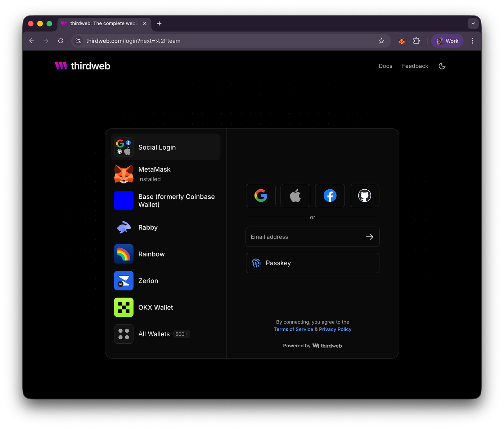Open the Docs link
The width and height of the screenshot is (504, 429).
pos(385,66)
